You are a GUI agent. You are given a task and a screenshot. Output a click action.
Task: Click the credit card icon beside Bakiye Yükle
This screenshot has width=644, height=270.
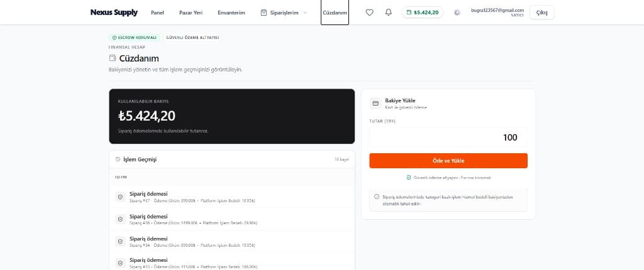point(375,104)
